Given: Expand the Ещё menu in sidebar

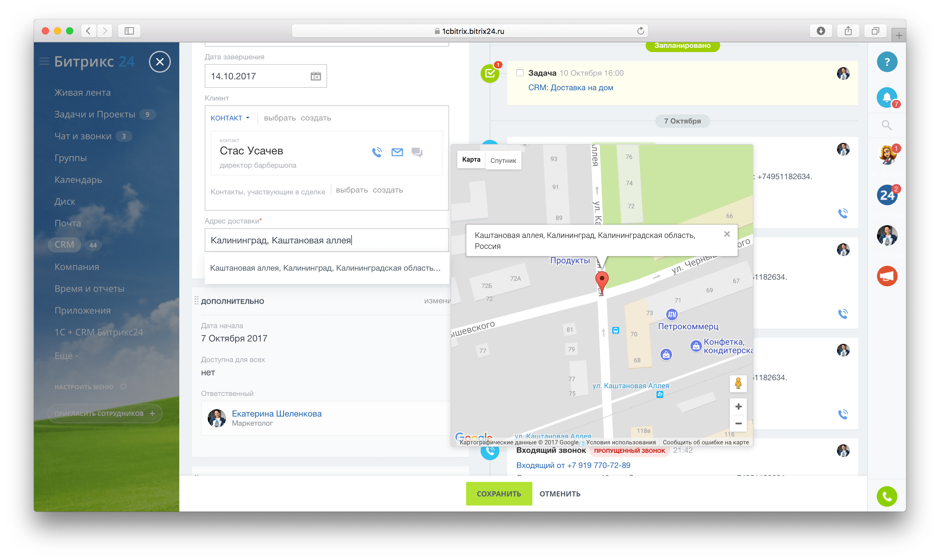Looking at the screenshot, I should pyautogui.click(x=66, y=356).
